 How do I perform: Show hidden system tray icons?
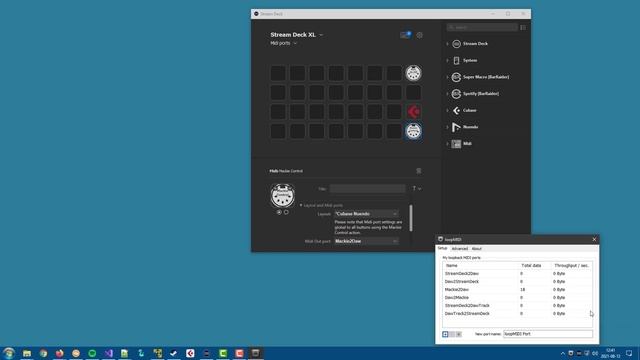click(563, 353)
